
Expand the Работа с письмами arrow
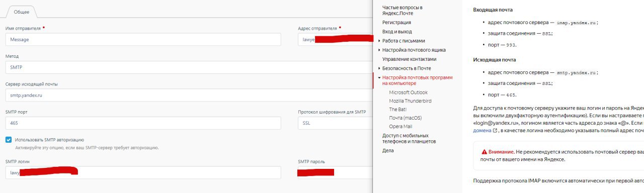[x=379, y=41]
